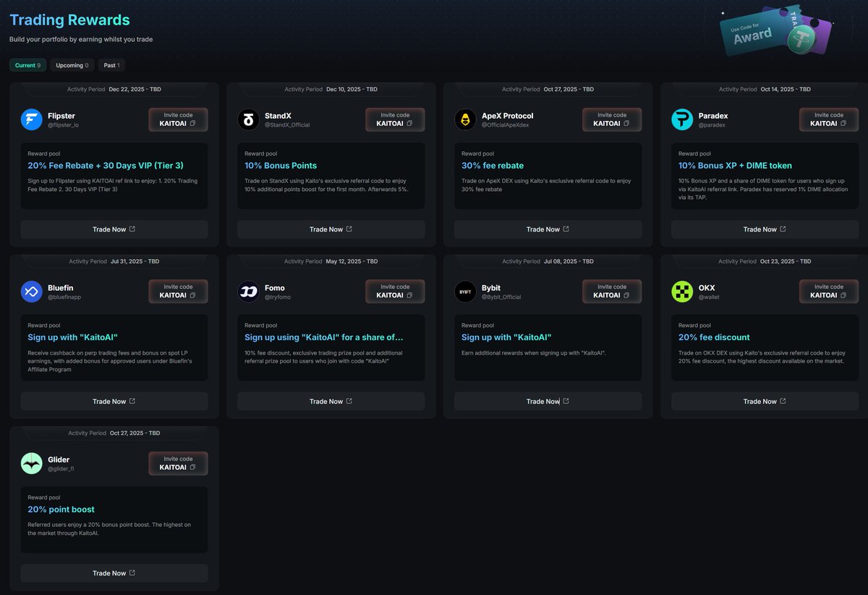Open the @glider_fi handle
Image resolution: width=868 pixels, height=595 pixels.
click(x=61, y=469)
